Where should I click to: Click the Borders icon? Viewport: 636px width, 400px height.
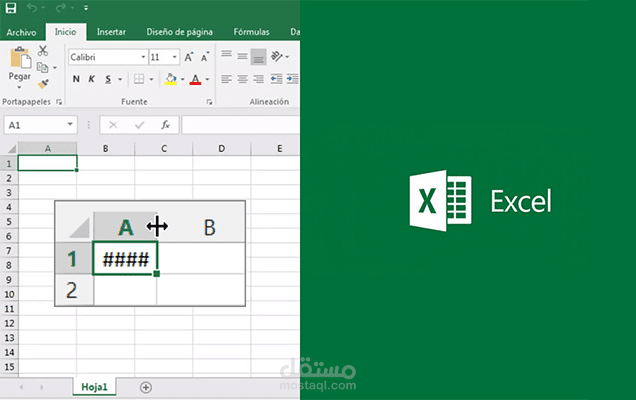tap(139, 79)
